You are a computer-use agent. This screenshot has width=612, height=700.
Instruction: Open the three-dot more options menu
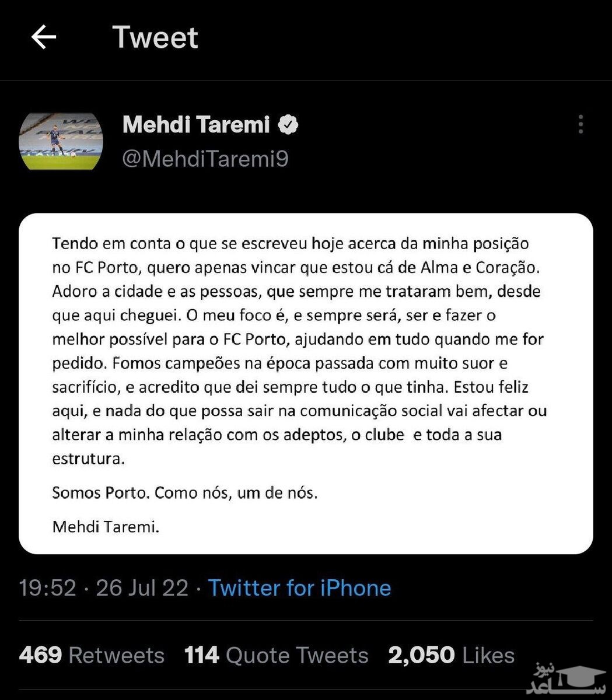[x=580, y=124]
